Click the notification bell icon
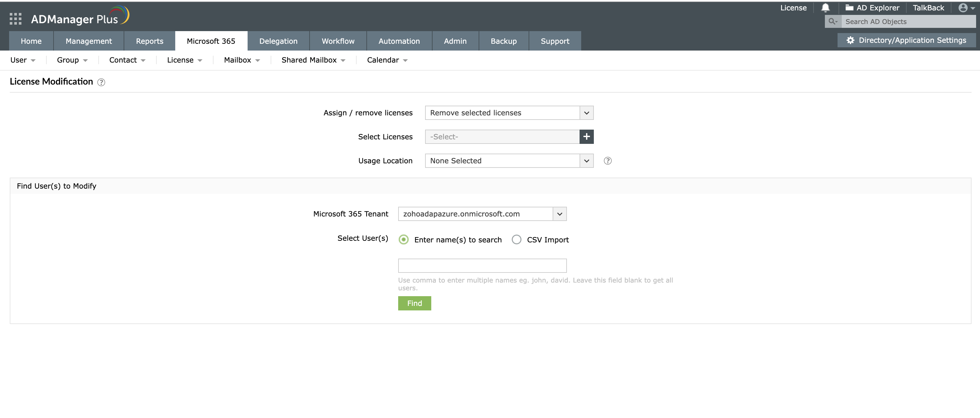Screen dimensions: 980x418 click(825, 8)
